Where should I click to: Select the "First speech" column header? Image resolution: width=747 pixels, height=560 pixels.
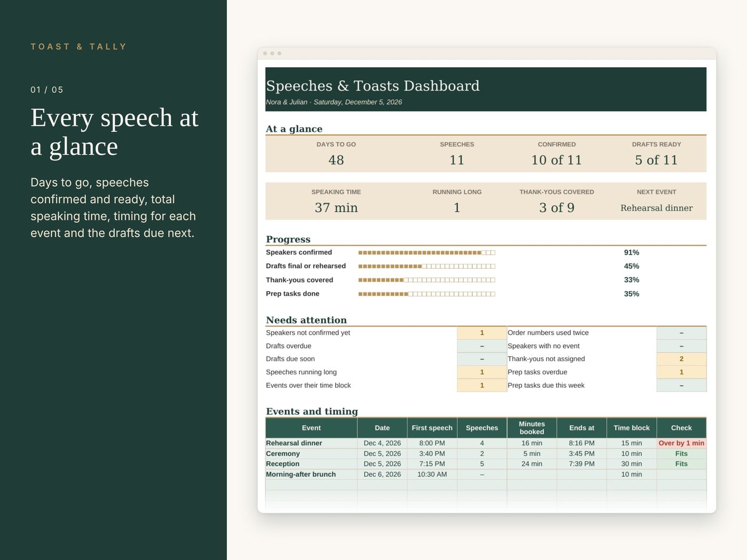pyautogui.click(x=432, y=428)
